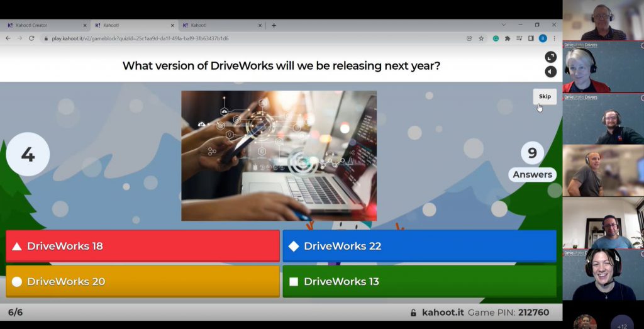Open the Chrome three-dot menu

(x=554, y=38)
